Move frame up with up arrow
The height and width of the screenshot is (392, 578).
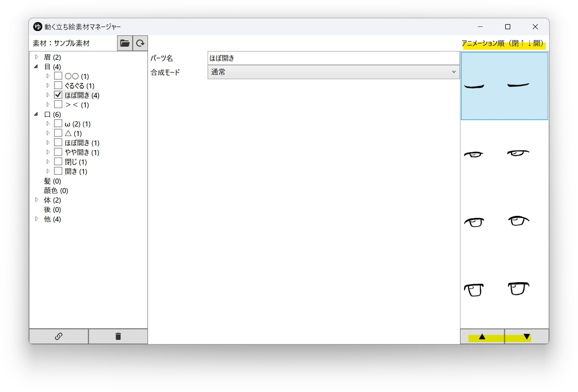[x=482, y=337]
